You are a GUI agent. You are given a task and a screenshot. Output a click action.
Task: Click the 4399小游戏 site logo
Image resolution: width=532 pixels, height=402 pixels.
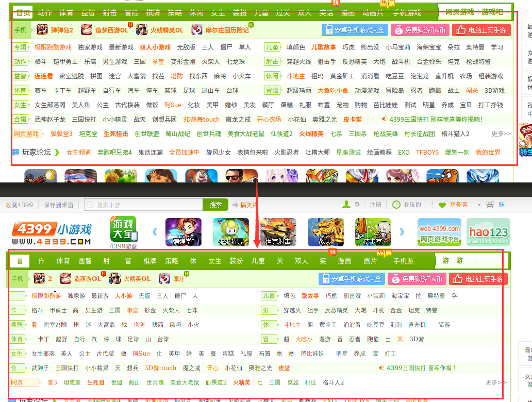(51, 233)
